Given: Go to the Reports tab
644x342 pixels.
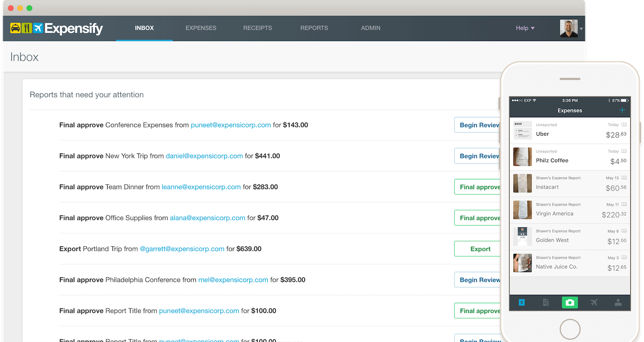Looking at the screenshot, I should [314, 28].
